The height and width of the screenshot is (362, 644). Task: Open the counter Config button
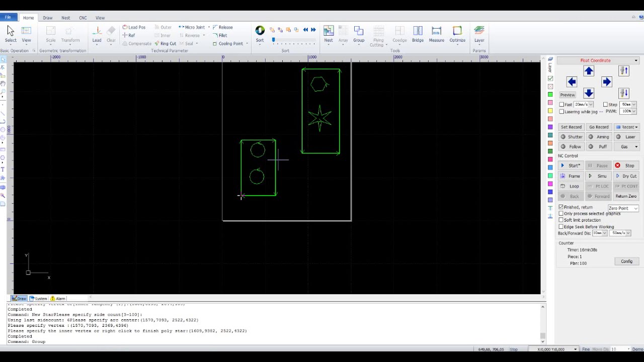click(626, 261)
